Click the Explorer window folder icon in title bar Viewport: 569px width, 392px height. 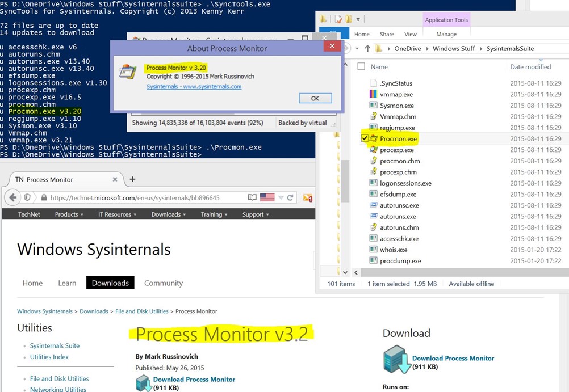click(323, 19)
